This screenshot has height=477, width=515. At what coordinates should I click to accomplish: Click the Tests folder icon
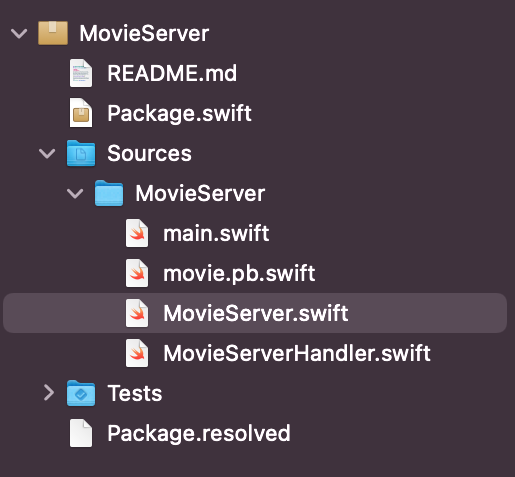[81, 393]
